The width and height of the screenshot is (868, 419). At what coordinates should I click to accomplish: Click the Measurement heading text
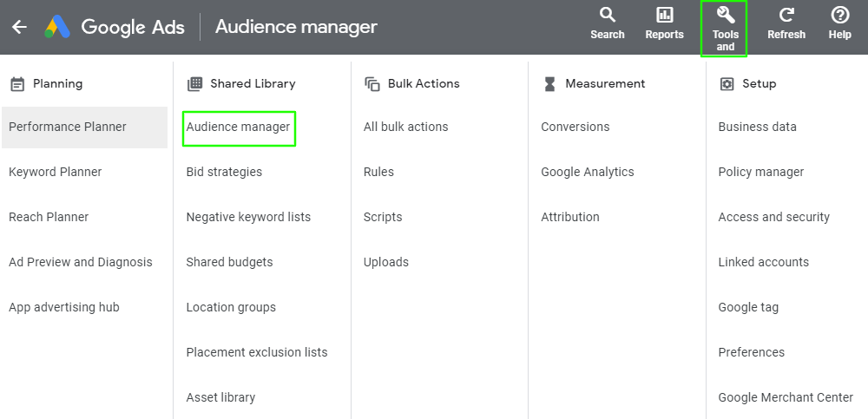[x=605, y=83]
